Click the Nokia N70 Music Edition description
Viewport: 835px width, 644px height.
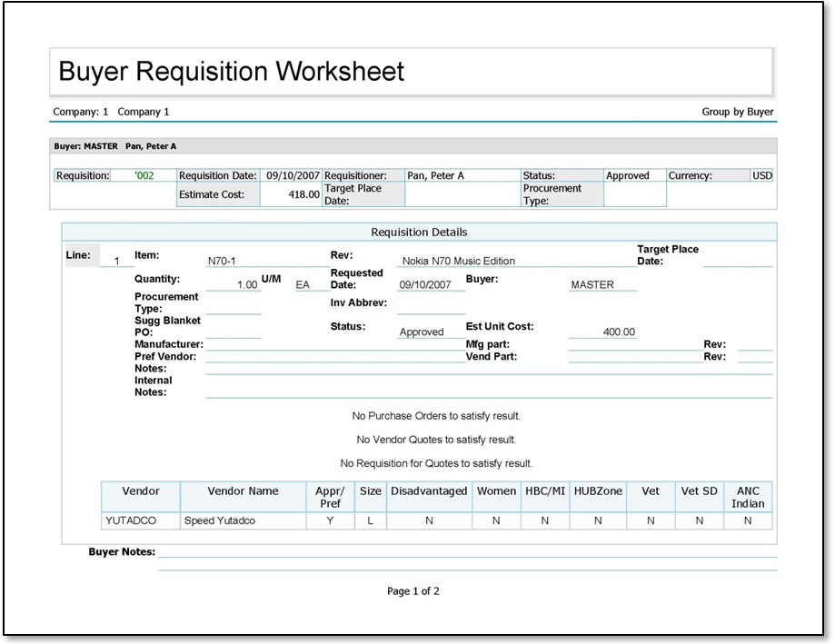click(x=458, y=262)
